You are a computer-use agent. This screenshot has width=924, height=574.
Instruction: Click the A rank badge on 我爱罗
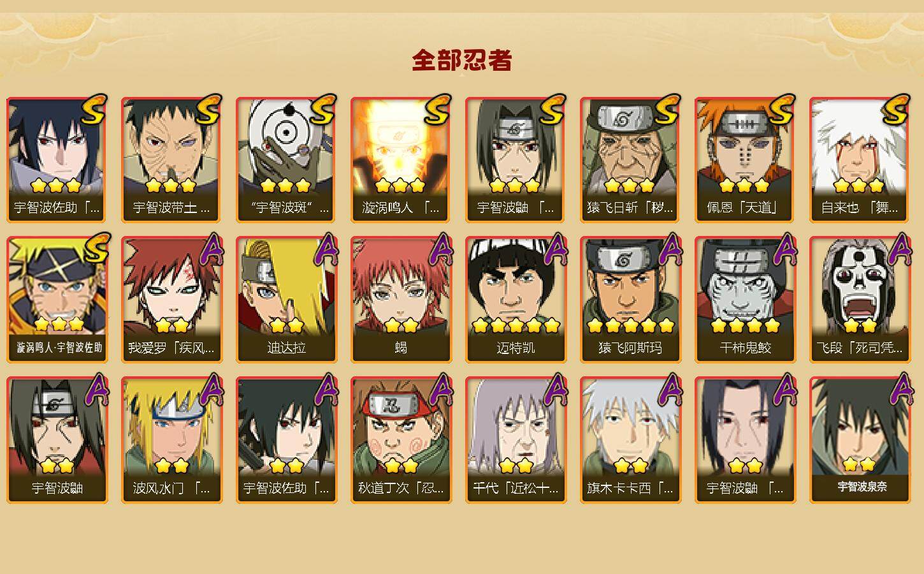(211, 249)
